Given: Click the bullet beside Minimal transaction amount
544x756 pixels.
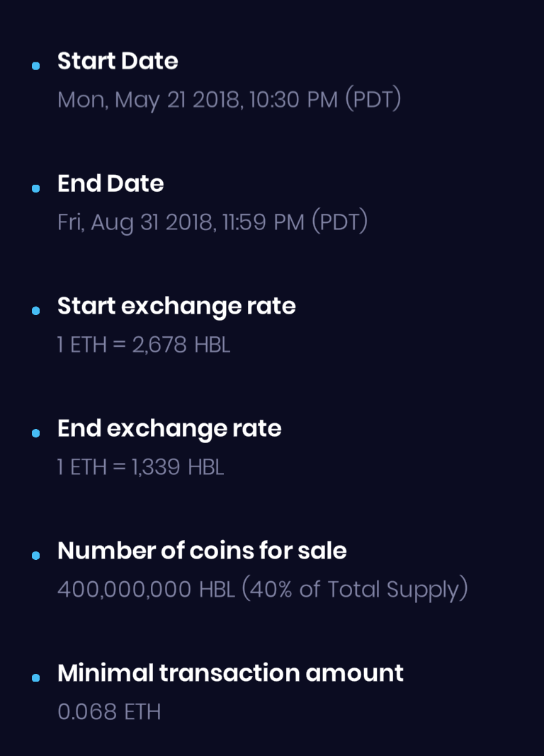Looking at the screenshot, I should pyautogui.click(x=35, y=678).
